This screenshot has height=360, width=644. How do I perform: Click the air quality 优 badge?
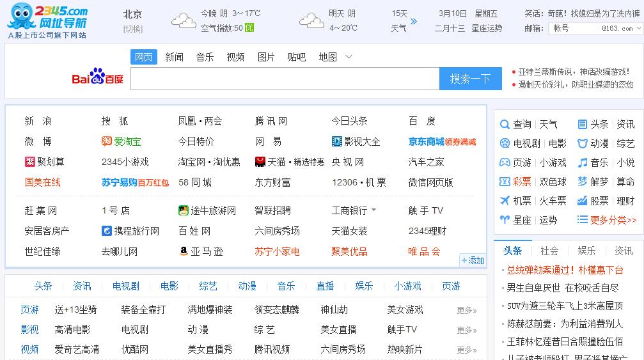[249, 28]
